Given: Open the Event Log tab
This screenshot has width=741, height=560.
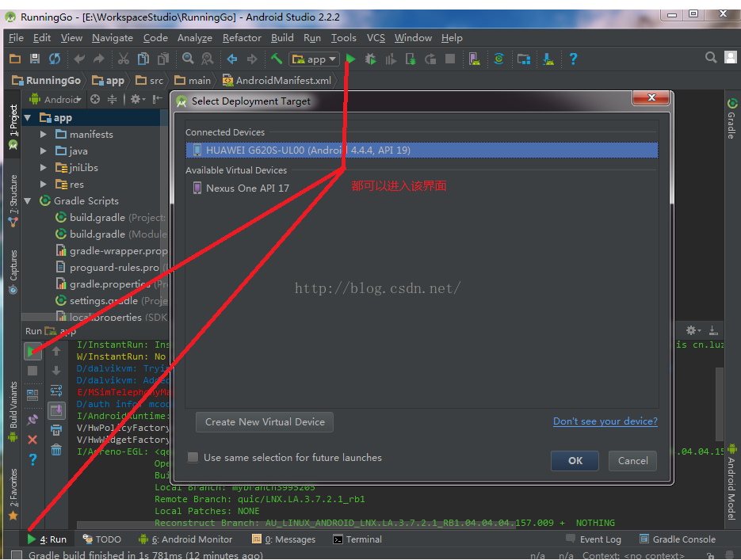Looking at the screenshot, I should (x=594, y=539).
